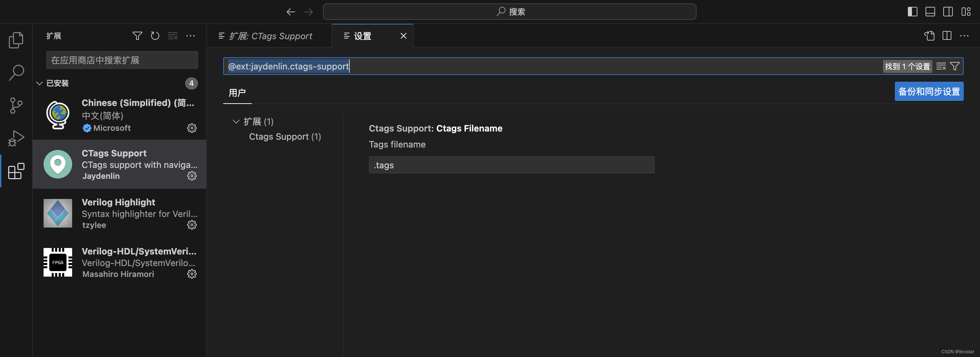Screen dimensions: 980x357
Task: Filter extensions with the funnel icon
Action: (137, 36)
